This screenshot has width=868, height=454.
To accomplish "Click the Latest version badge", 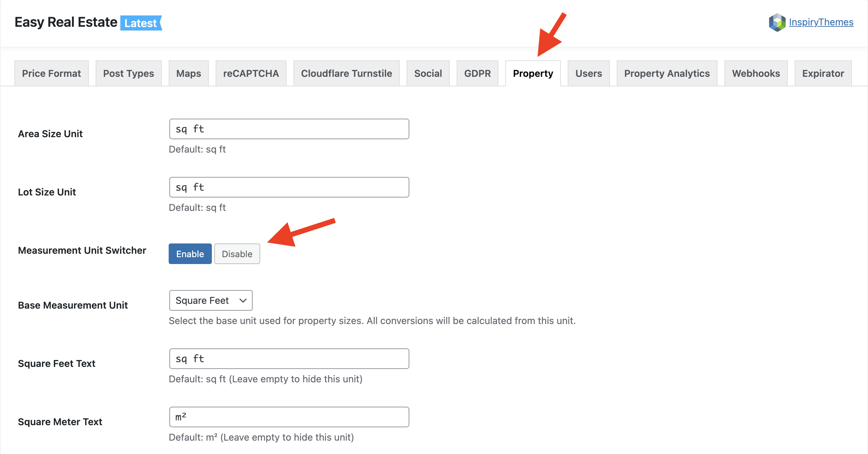I will 141,23.
